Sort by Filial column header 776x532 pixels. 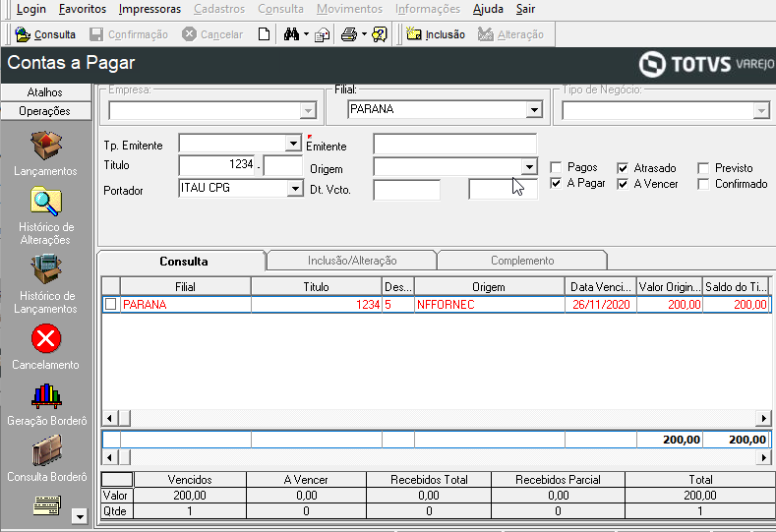coord(185,287)
